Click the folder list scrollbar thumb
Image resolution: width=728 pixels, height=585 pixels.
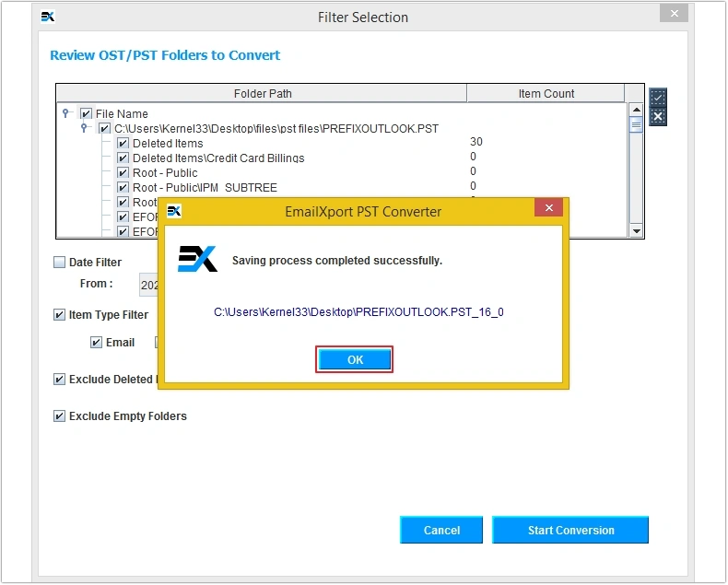(x=636, y=124)
